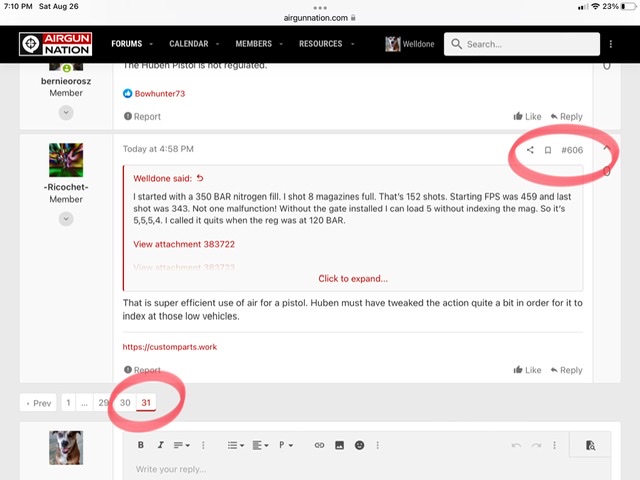640x480 pixels.
Task: Expand the RESOURCES dropdown arrow
Action: (x=353, y=44)
